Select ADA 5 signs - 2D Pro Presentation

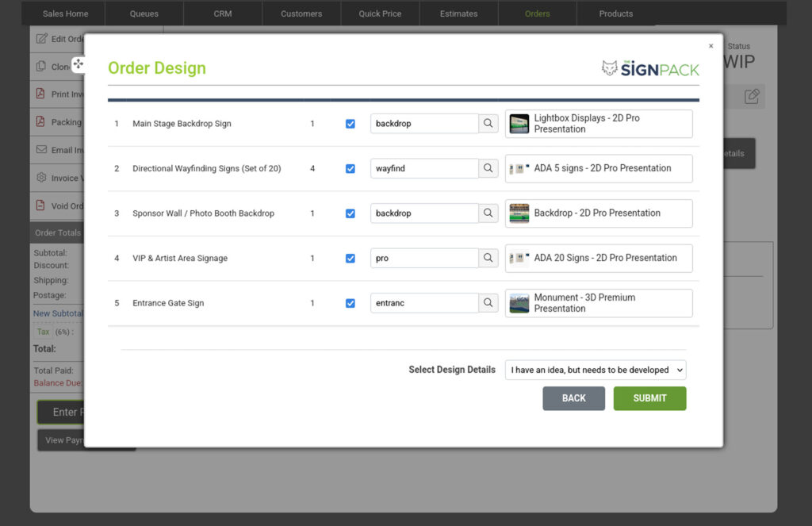tap(599, 168)
